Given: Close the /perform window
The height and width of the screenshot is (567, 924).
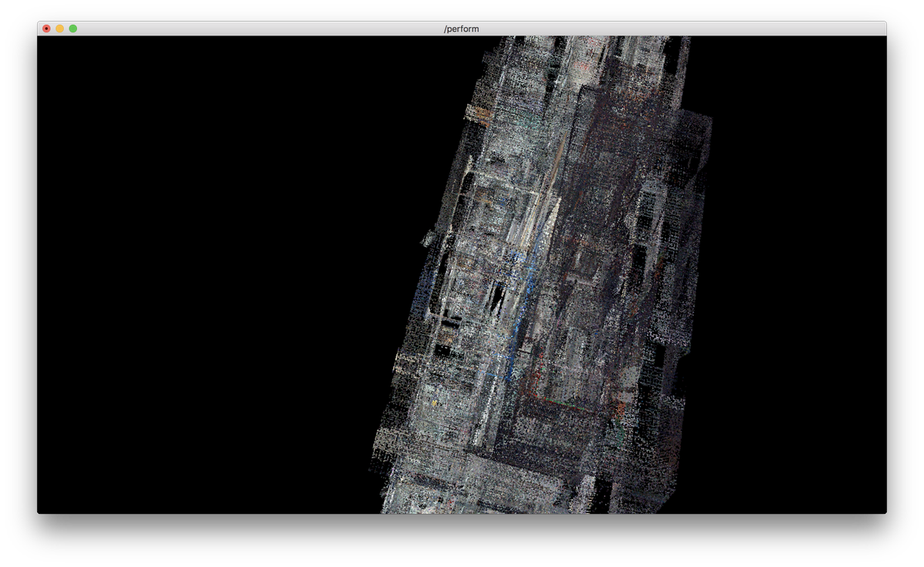Looking at the screenshot, I should (46, 29).
